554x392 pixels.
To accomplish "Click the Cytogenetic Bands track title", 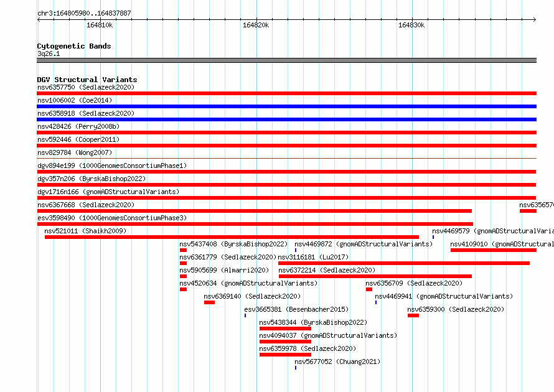I will [x=74, y=46].
